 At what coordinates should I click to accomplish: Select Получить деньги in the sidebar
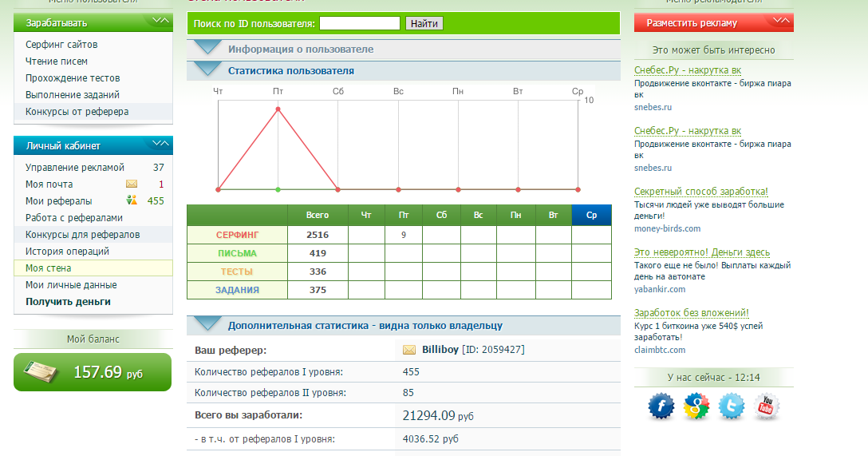point(68,302)
